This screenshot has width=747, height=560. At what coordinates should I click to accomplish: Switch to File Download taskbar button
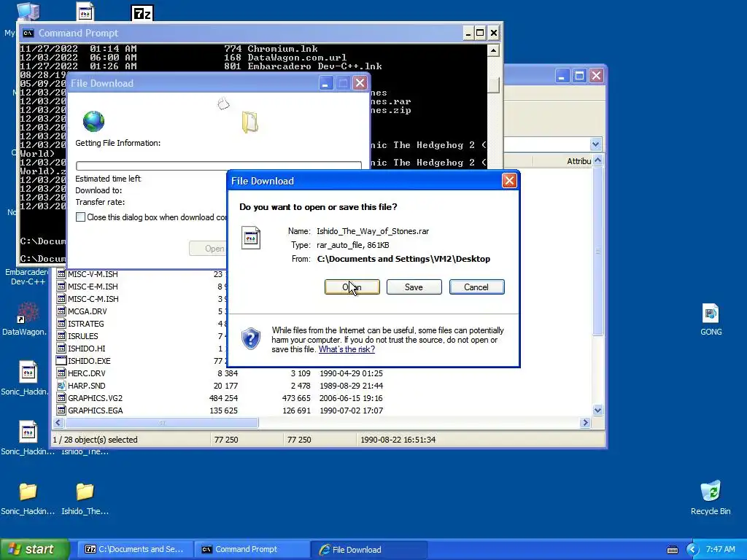(x=368, y=550)
